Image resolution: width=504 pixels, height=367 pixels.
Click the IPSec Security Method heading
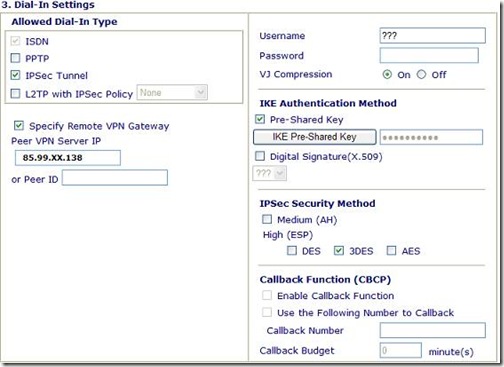(x=317, y=203)
